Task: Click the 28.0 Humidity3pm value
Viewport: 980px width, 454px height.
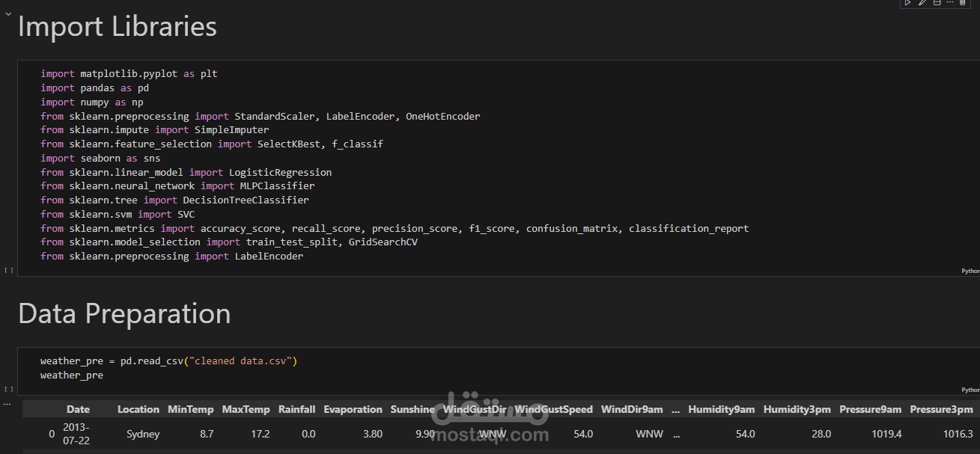Action: coord(821,434)
